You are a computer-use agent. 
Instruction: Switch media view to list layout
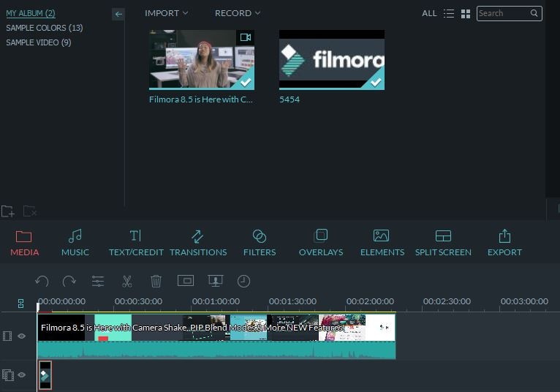tap(449, 14)
